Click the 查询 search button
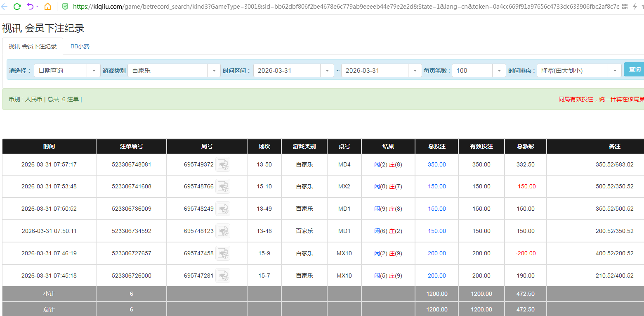 coord(635,70)
